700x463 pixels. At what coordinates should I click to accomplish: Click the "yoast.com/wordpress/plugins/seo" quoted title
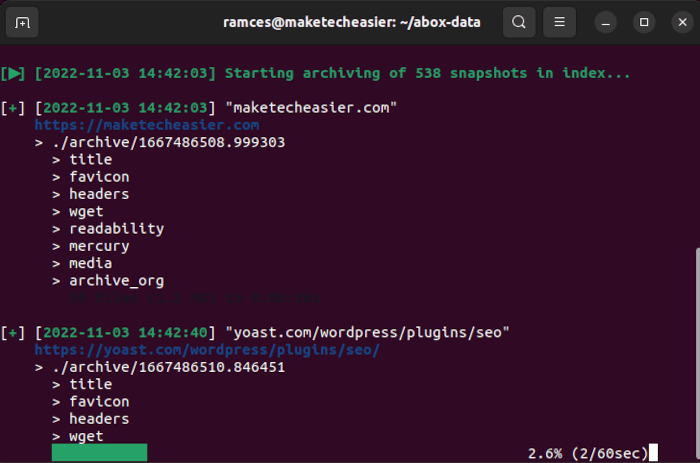tap(367, 333)
